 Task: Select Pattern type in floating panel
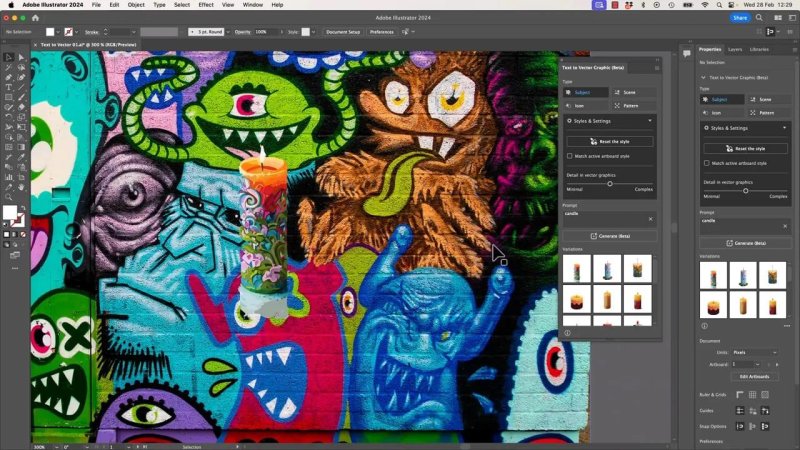[634, 106]
